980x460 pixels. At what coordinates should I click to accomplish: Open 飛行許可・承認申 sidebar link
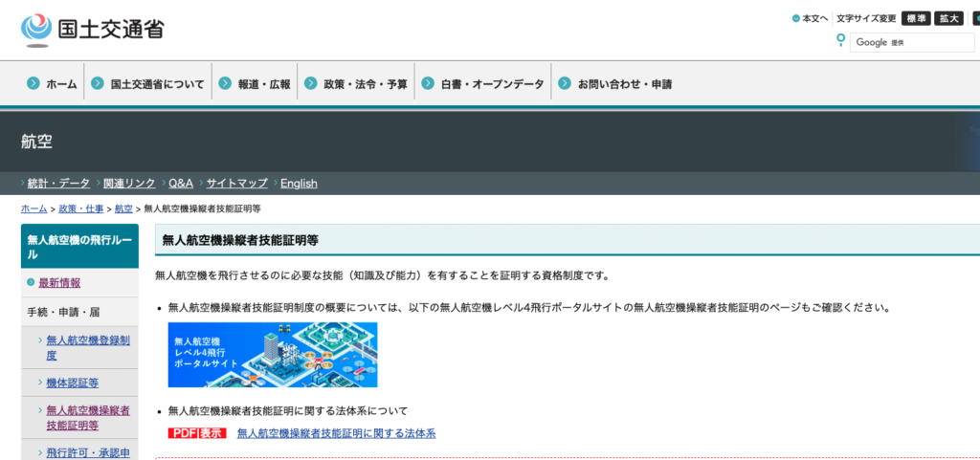point(88,452)
